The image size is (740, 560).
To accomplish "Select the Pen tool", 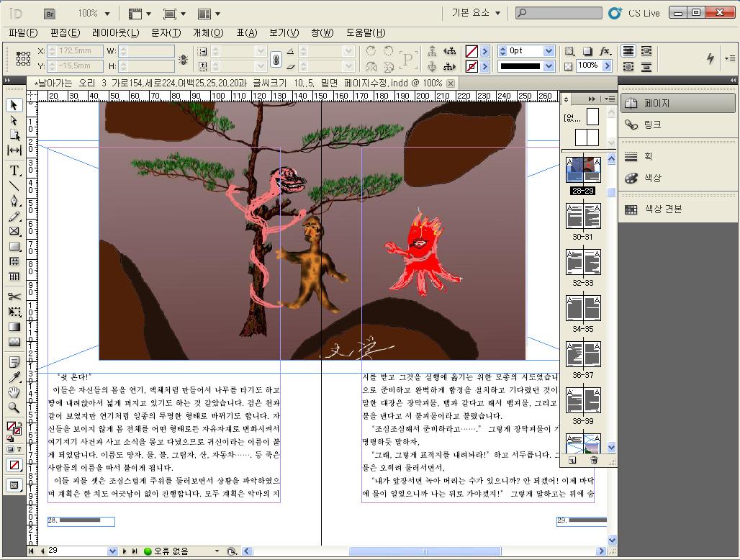I will point(14,201).
